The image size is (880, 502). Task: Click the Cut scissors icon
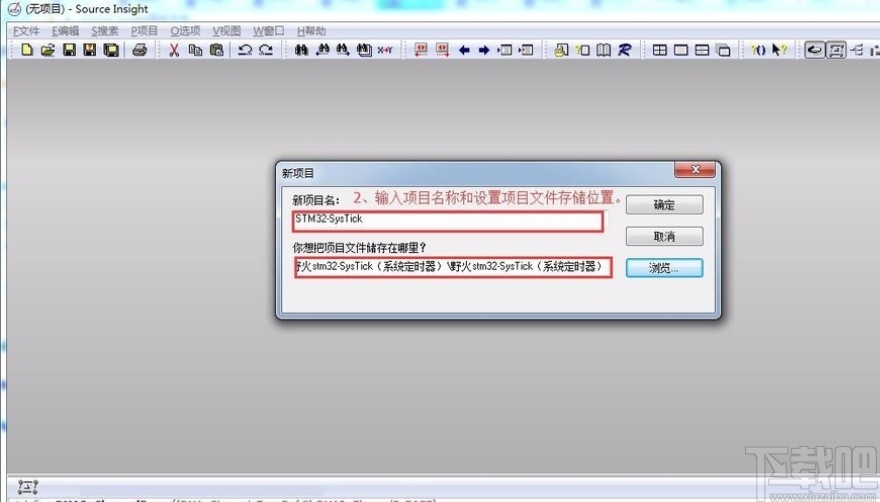click(x=174, y=50)
